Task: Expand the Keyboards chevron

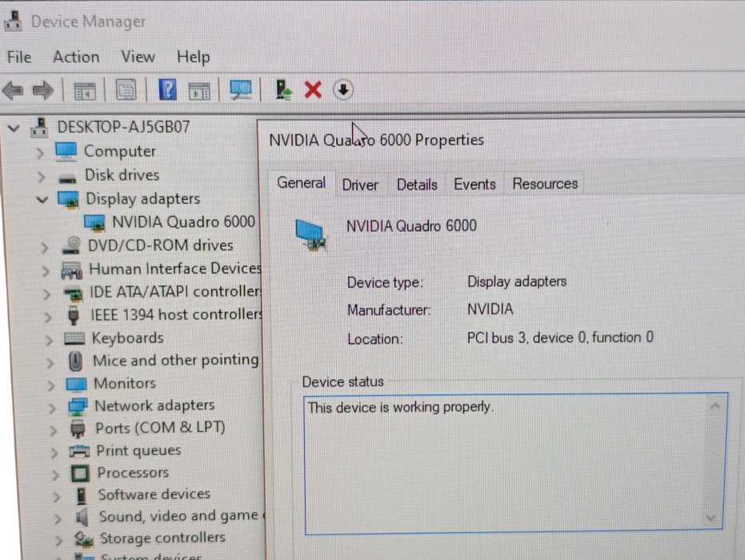Action: click(49, 340)
